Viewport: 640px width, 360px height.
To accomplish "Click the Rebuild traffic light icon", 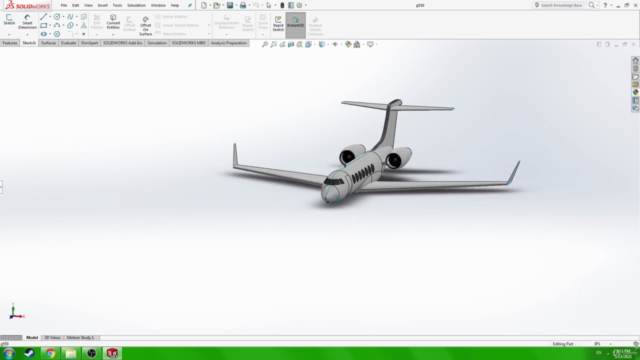I will click(282, 5).
